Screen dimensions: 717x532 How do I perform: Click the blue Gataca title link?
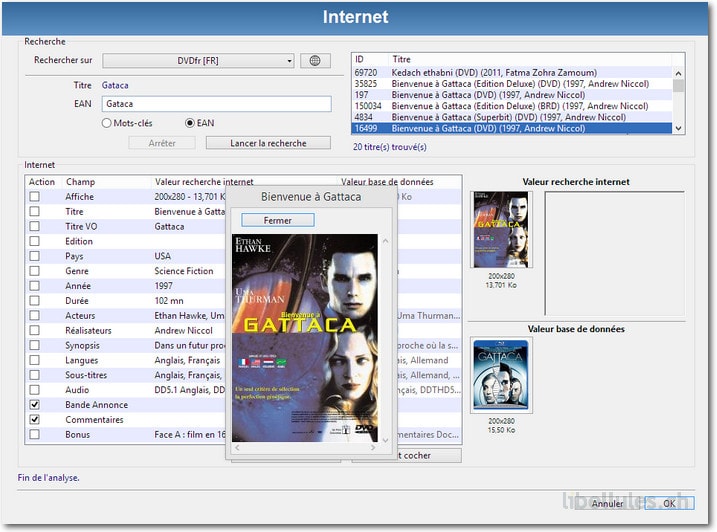click(x=115, y=85)
